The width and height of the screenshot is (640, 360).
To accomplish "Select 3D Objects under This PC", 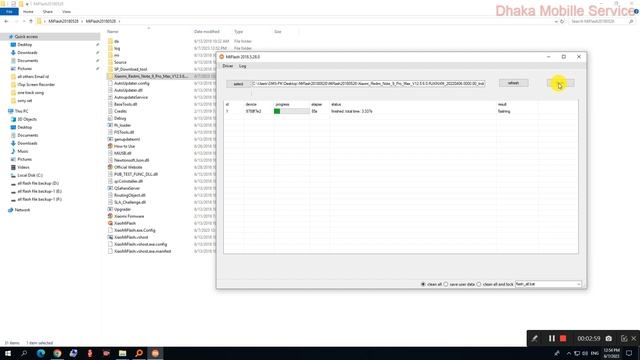I will tap(27, 119).
